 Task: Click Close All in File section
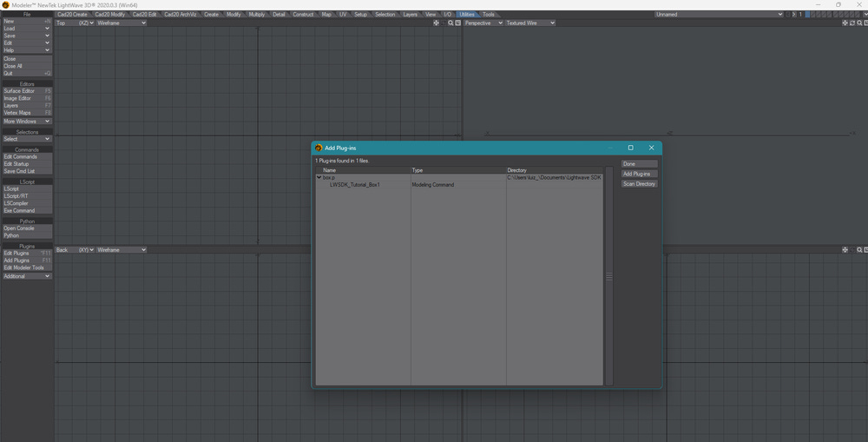click(x=27, y=66)
